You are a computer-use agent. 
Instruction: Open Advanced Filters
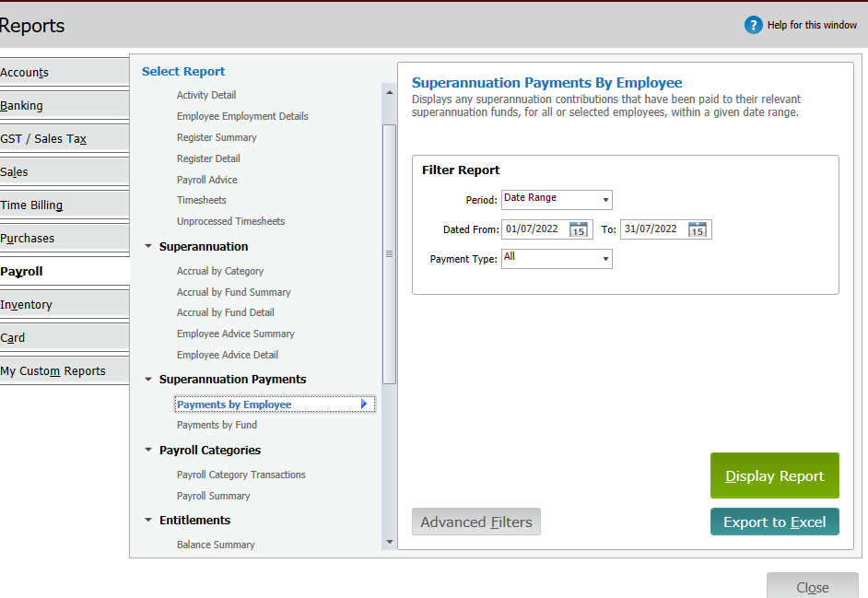(476, 522)
